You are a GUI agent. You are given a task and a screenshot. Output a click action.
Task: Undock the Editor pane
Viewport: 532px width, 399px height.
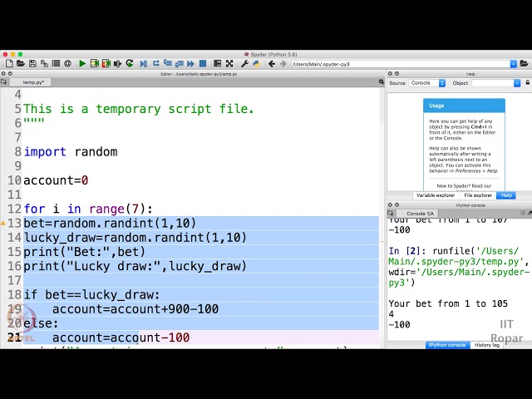(x=10, y=73)
